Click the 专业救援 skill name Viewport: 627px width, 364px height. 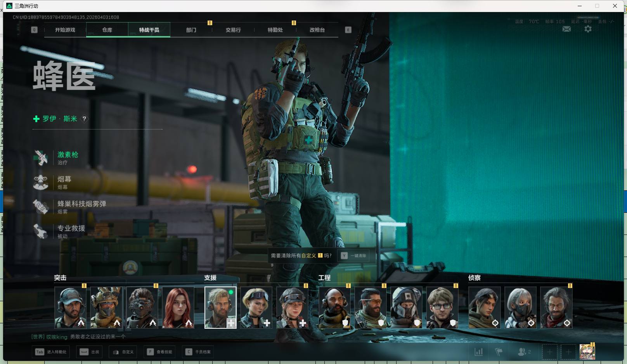pos(71,228)
